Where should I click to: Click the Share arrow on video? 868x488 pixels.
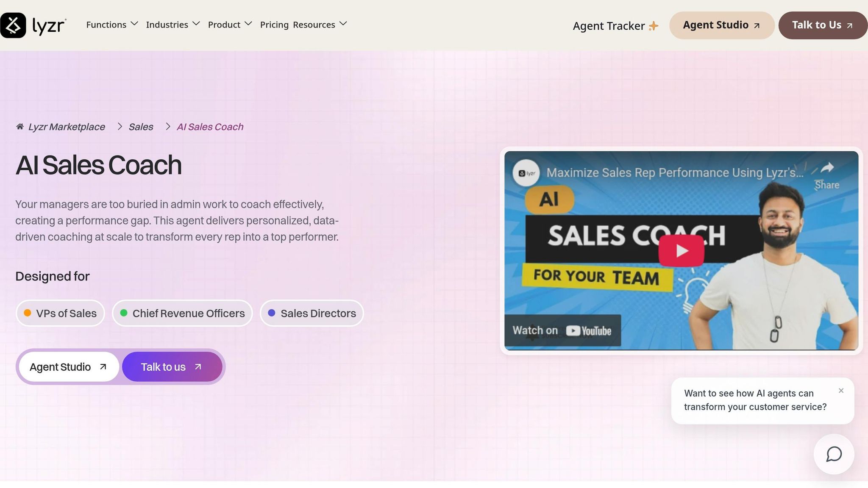click(x=827, y=168)
